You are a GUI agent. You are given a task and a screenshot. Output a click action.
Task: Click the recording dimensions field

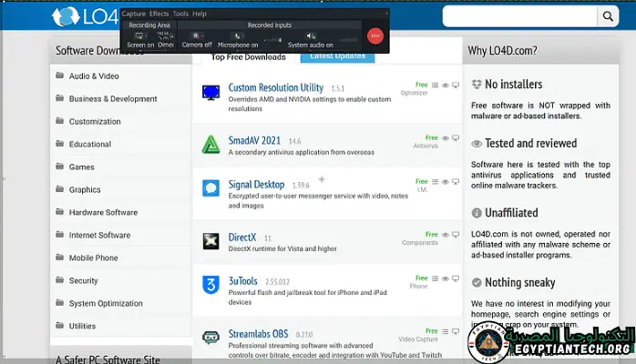163,35
